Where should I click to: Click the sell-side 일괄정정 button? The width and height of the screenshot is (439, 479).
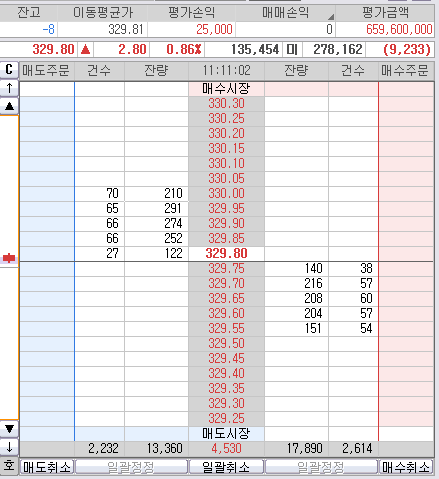[131, 467]
